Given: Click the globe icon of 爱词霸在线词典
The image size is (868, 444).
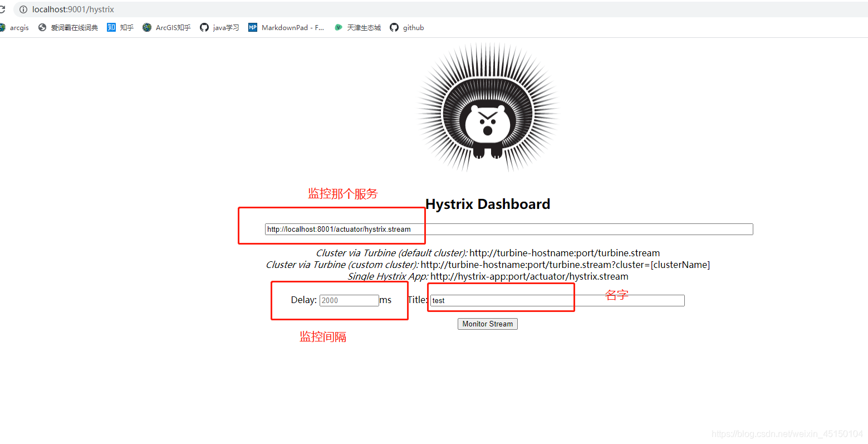Looking at the screenshot, I should tap(42, 27).
